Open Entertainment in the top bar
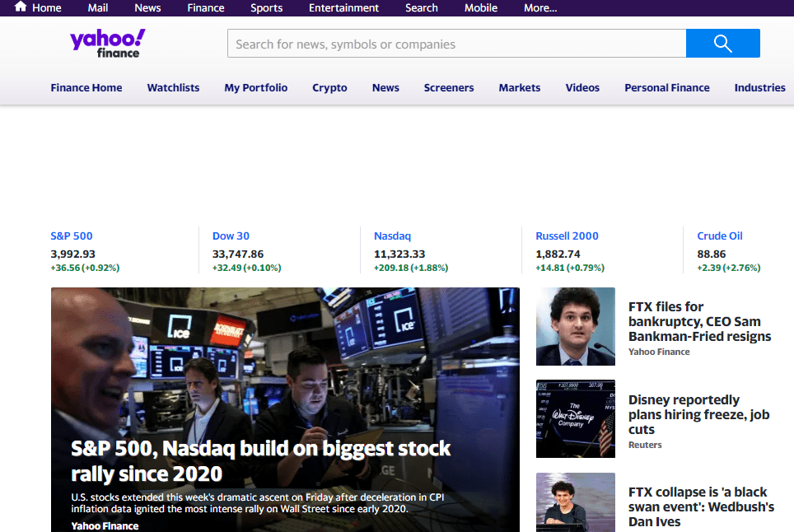This screenshot has height=532, width=794. pyautogui.click(x=343, y=8)
